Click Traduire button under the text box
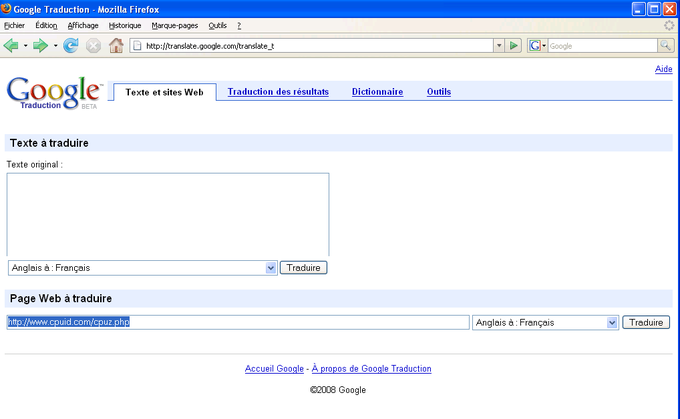 coord(304,268)
